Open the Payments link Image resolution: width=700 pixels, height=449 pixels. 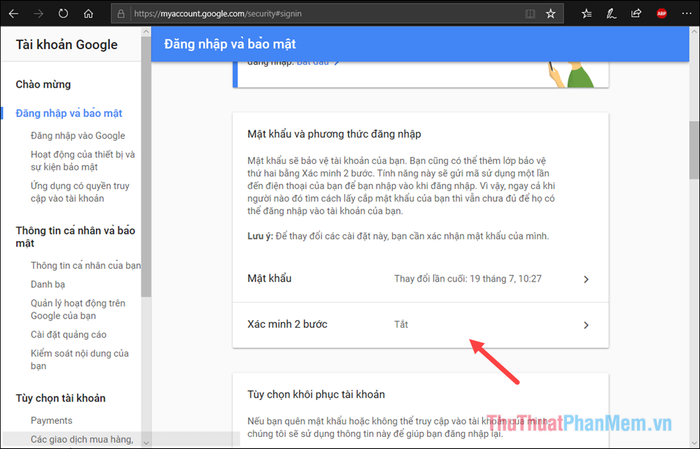pyautogui.click(x=51, y=420)
